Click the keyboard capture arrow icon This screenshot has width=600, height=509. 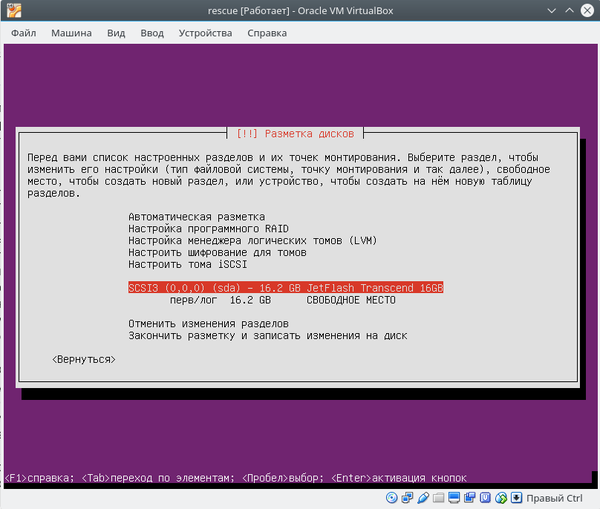516,498
